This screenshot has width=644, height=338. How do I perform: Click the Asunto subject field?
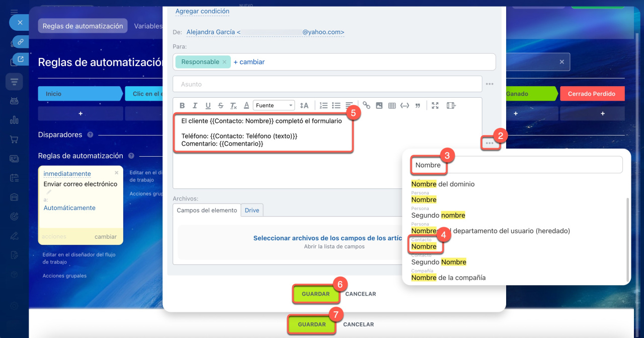[x=327, y=84]
